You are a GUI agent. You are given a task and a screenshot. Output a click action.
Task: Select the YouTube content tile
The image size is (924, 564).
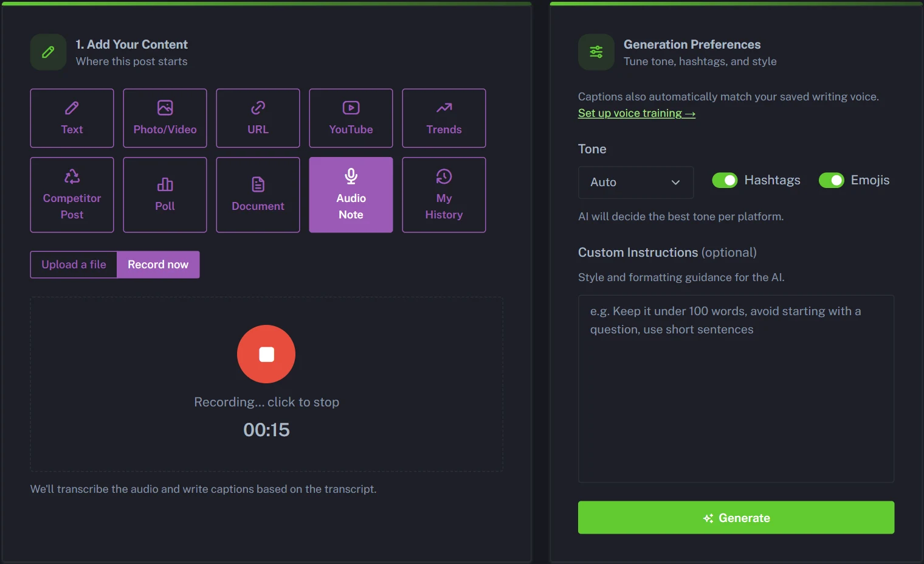(x=351, y=118)
